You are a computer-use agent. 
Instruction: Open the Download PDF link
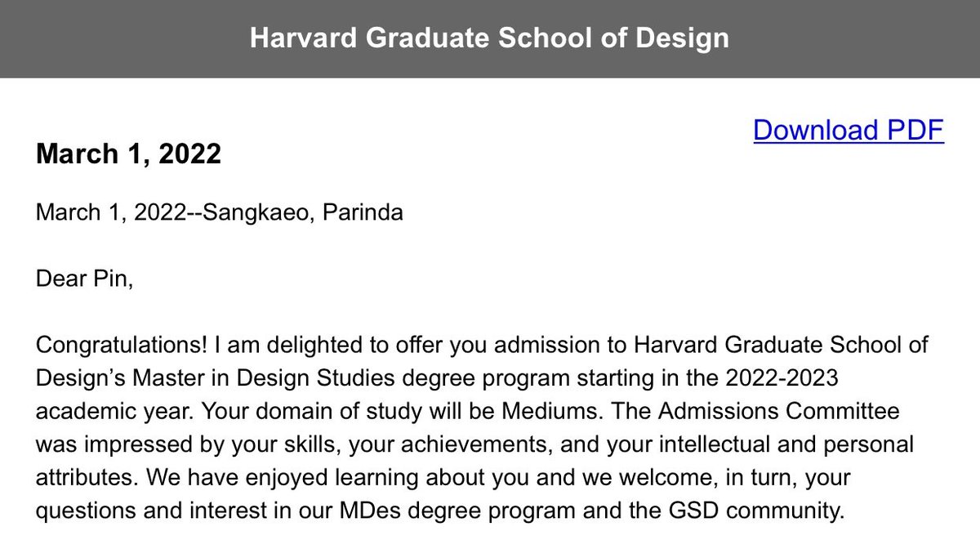tap(849, 130)
